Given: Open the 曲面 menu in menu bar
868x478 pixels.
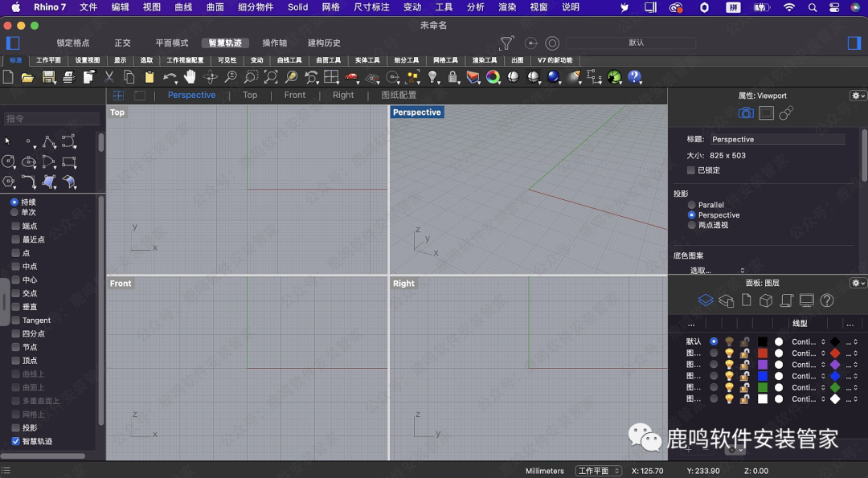Looking at the screenshot, I should pos(215,7).
